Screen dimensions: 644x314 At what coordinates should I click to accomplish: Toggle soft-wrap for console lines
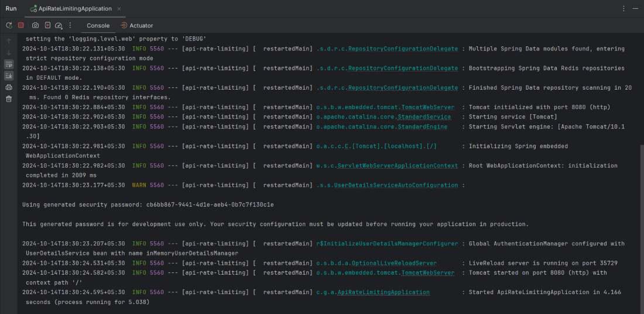(x=9, y=64)
